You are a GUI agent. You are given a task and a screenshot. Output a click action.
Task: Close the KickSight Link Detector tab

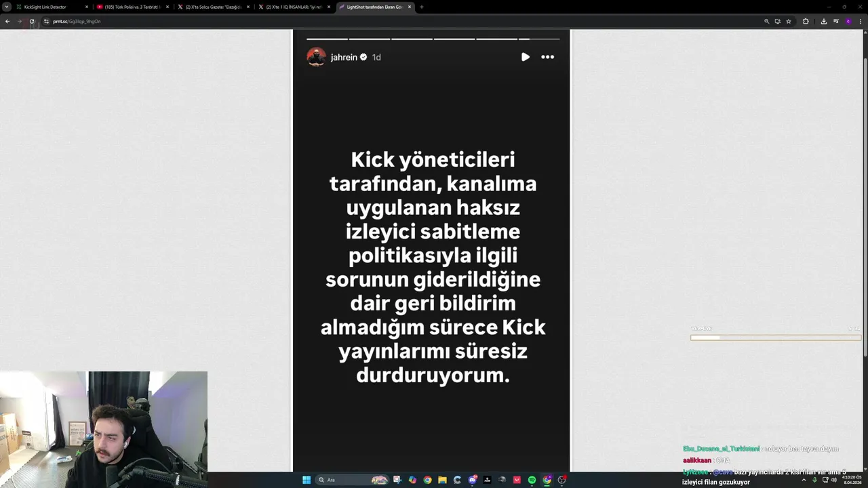point(87,7)
